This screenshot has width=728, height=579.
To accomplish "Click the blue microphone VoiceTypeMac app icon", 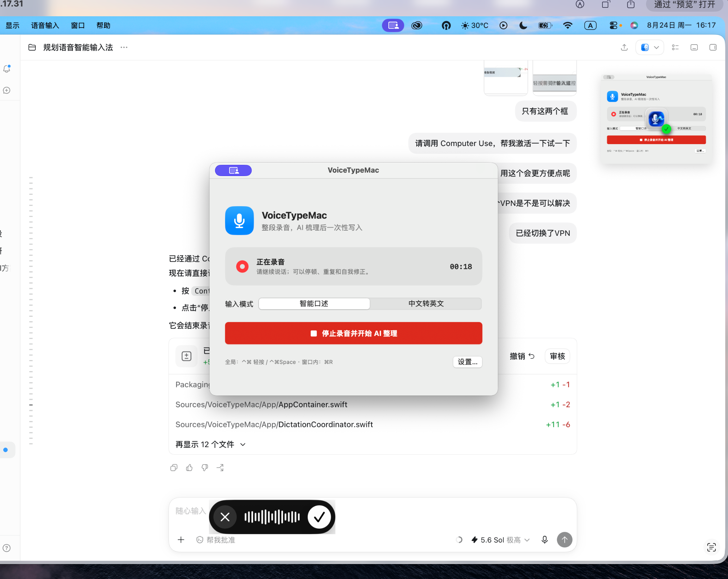I will (x=239, y=221).
